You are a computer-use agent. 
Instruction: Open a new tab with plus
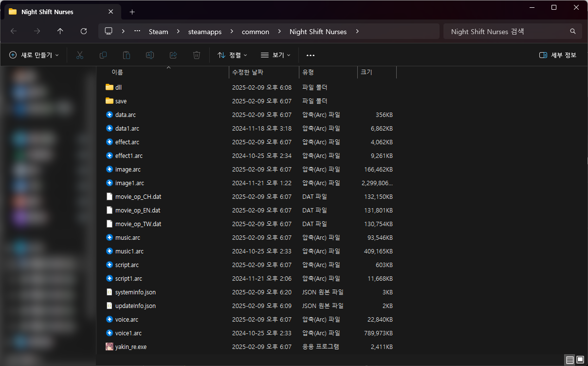[132, 12]
